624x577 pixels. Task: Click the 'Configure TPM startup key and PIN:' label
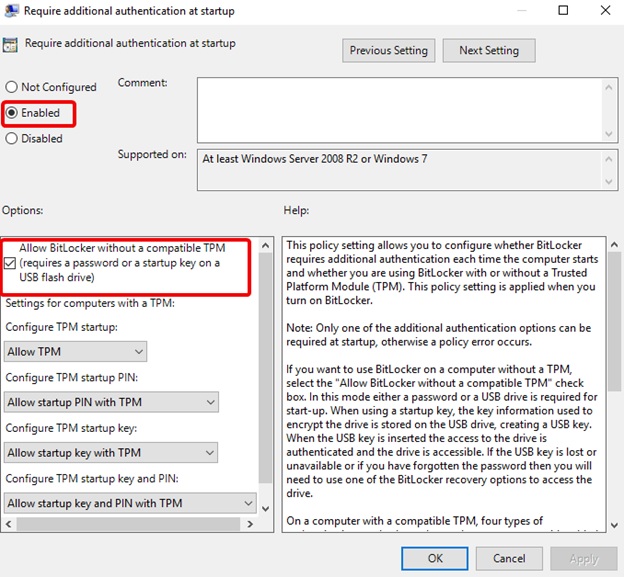tap(92, 478)
